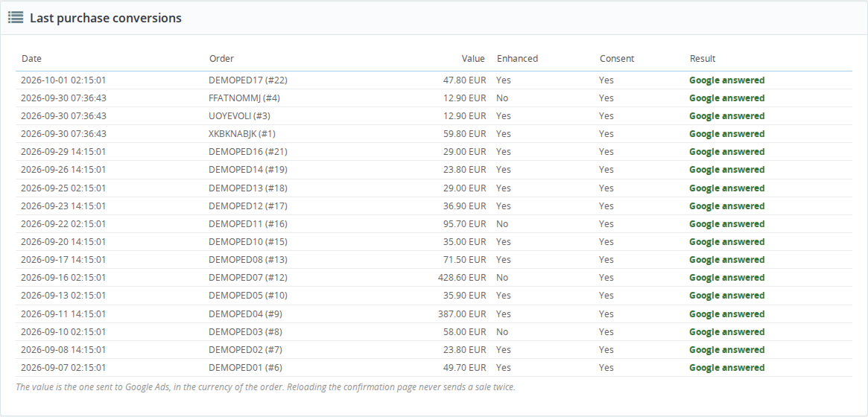
Task: Click date 2026-09-07 02:15:01
Action: (x=63, y=367)
